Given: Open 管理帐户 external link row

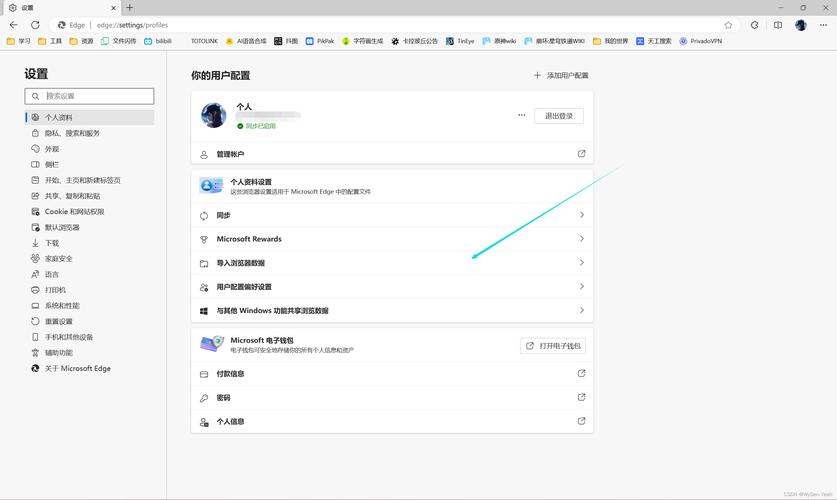Looking at the screenshot, I should tap(392, 154).
